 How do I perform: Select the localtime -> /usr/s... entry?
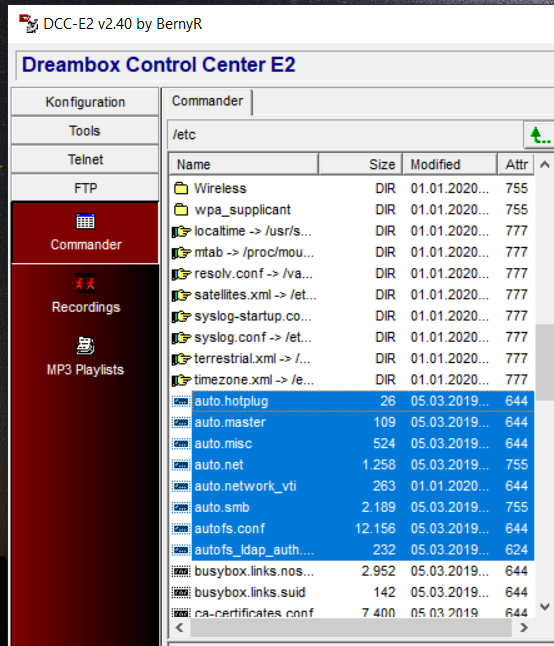click(x=253, y=231)
